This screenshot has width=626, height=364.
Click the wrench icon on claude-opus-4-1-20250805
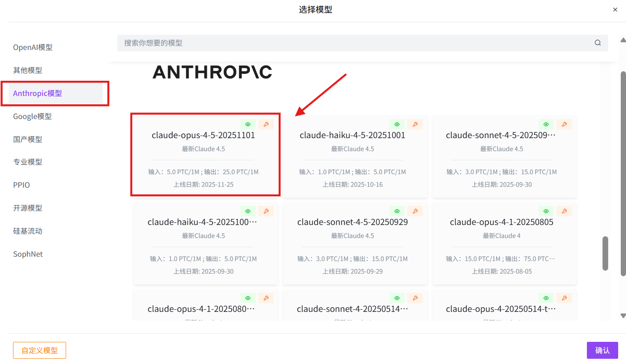click(x=564, y=211)
